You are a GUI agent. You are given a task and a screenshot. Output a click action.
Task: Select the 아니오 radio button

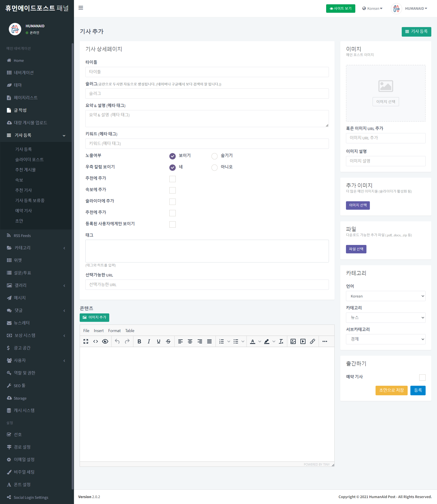tap(214, 167)
